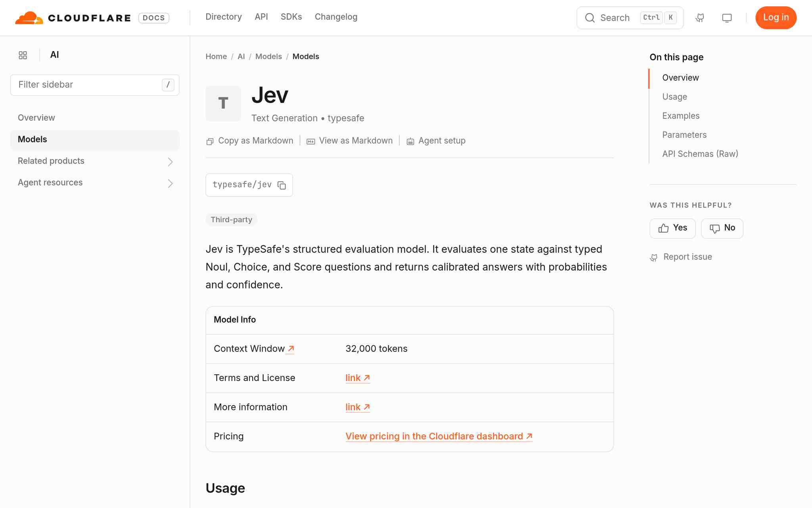Screen dimensions: 812x508
Task: Open More information link
Action: [358, 407]
